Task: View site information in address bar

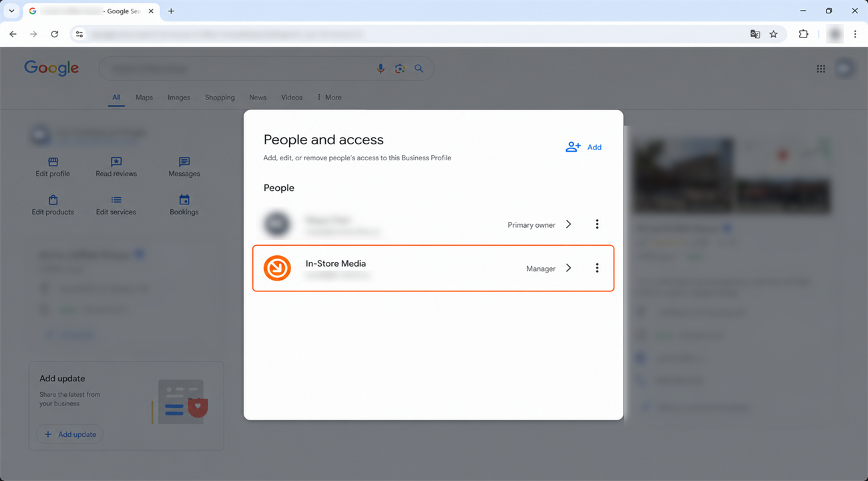Action: tap(79, 34)
